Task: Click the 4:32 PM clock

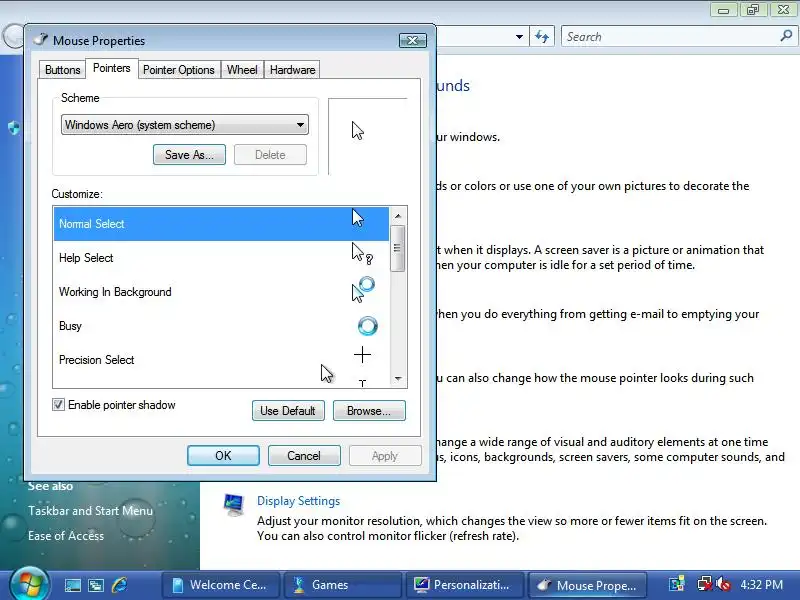Action: pyautogui.click(x=762, y=585)
